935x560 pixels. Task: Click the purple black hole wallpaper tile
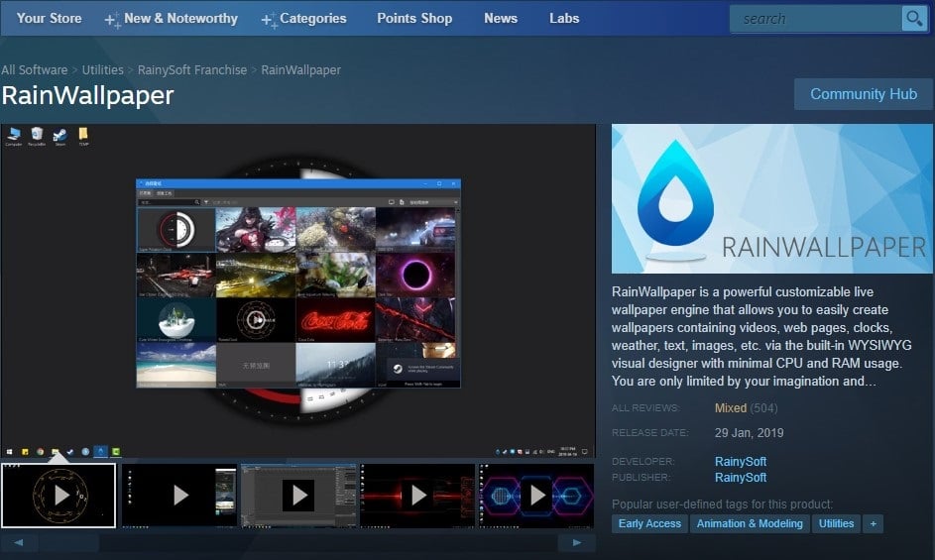pos(415,275)
